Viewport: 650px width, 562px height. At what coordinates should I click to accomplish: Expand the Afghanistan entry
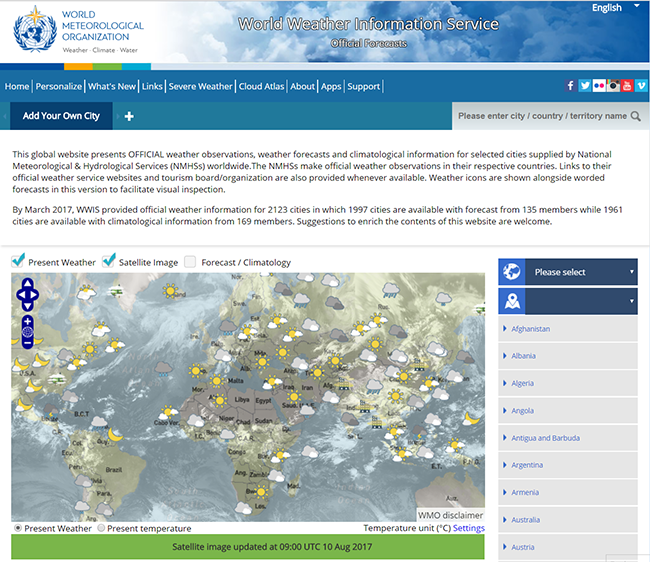click(x=568, y=329)
